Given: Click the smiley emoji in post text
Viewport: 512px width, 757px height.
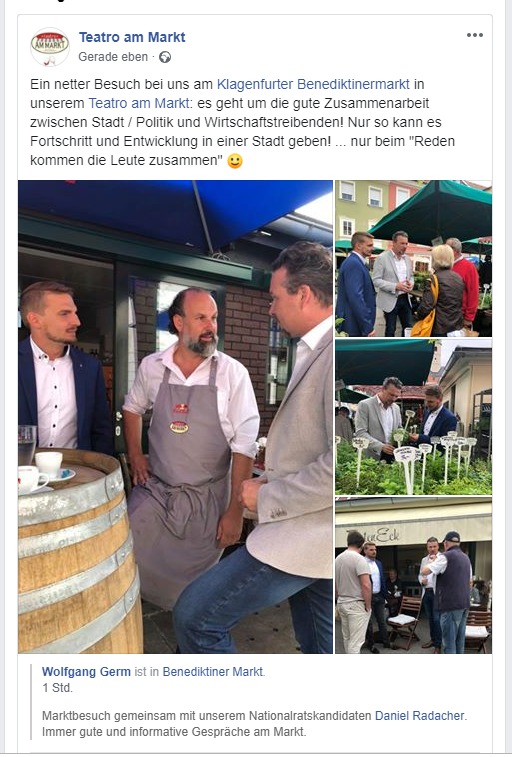Looking at the screenshot, I should (235, 161).
